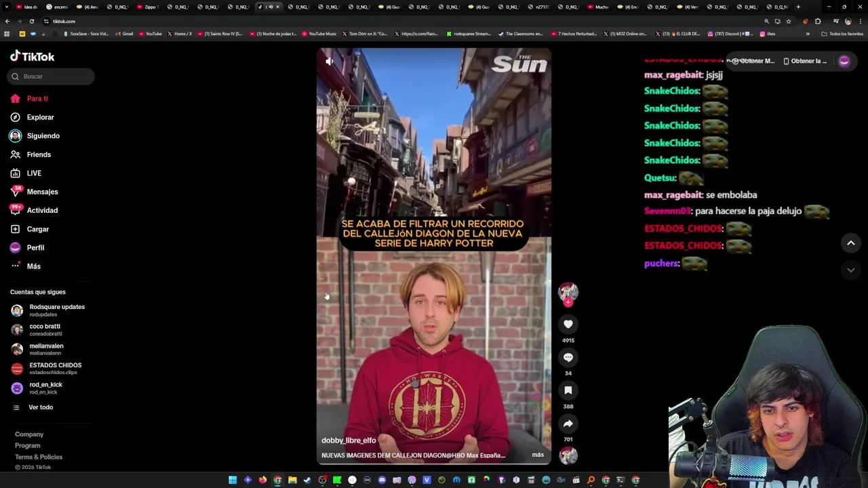Open Discord from the taskbar
868x488 pixels.
point(382,480)
